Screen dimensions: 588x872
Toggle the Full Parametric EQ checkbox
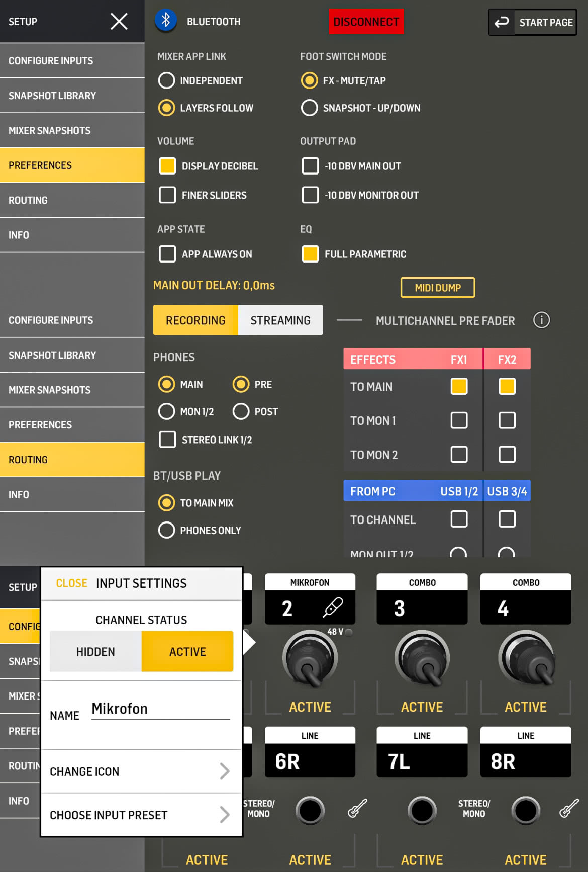(310, 254)
